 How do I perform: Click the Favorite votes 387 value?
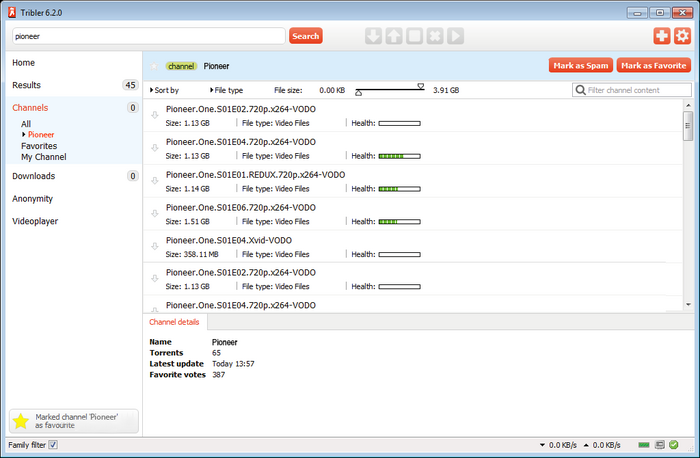218,375
